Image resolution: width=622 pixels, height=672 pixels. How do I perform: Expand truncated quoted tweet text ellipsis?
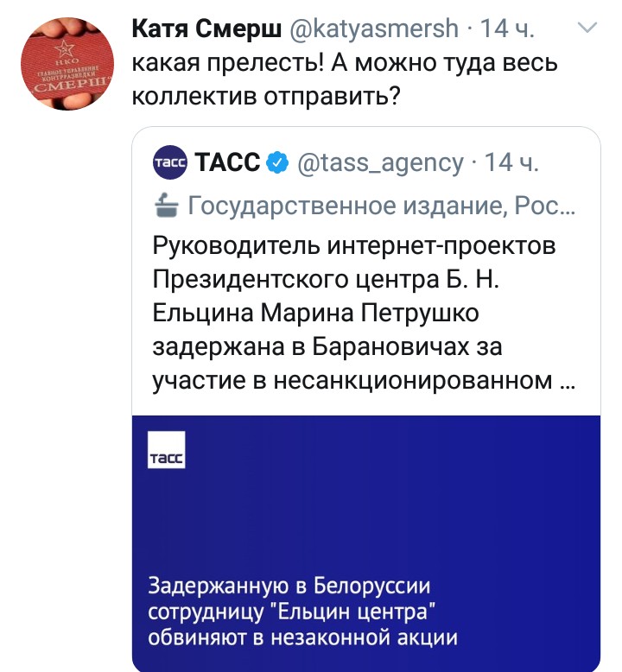point(568,381)
